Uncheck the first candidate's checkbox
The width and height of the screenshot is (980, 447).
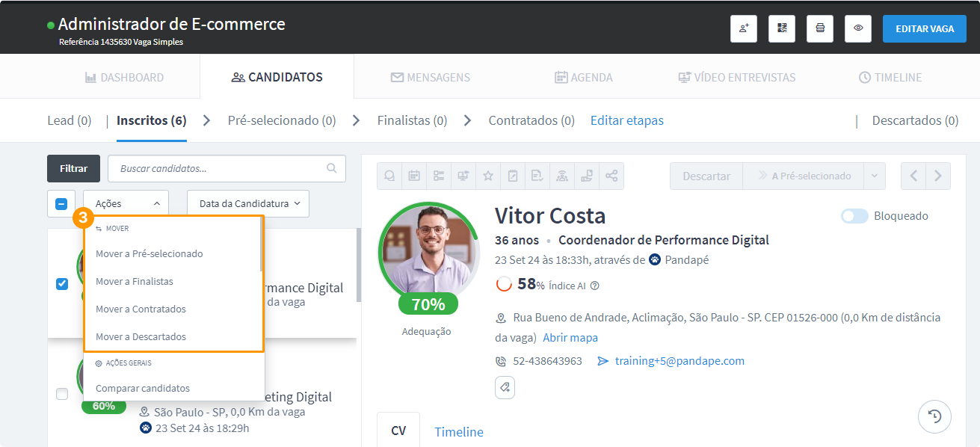coord(62,283)
